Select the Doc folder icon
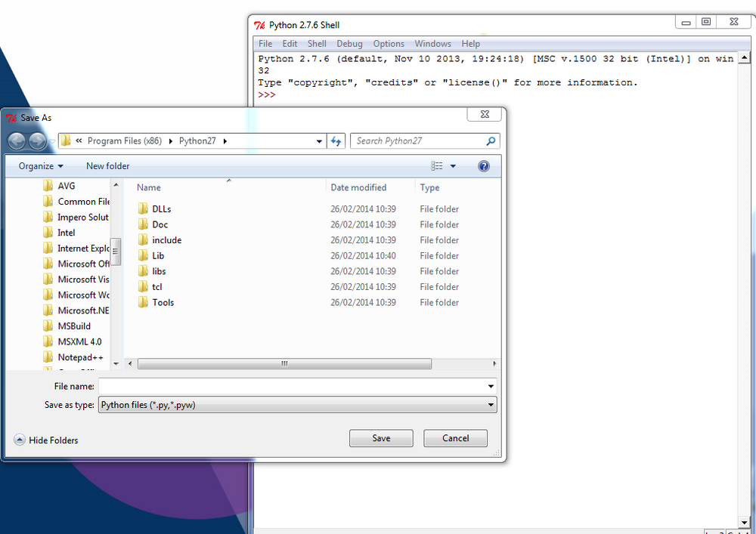This screenshot has width=756, height=534. [143, 224]
